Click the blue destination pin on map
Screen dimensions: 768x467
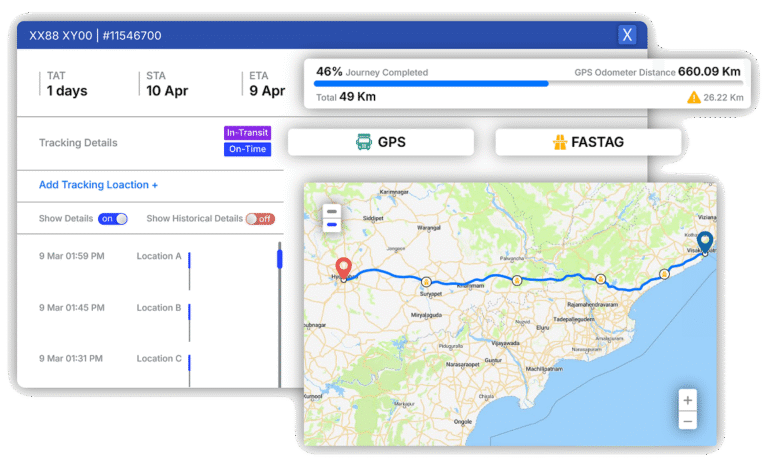(705, 243)
